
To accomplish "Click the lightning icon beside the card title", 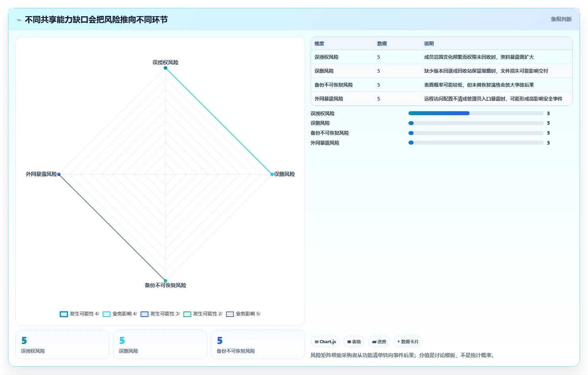I will click(x=19, y=20).
